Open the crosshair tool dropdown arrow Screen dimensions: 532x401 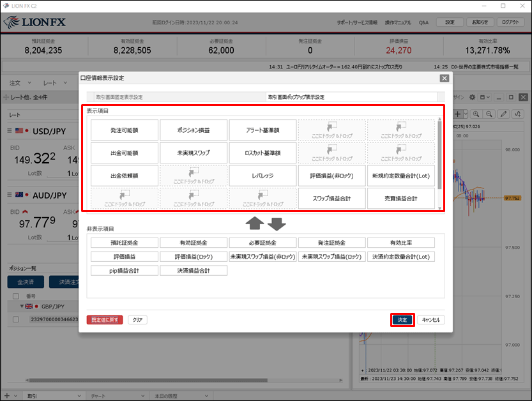pos(466,114)
